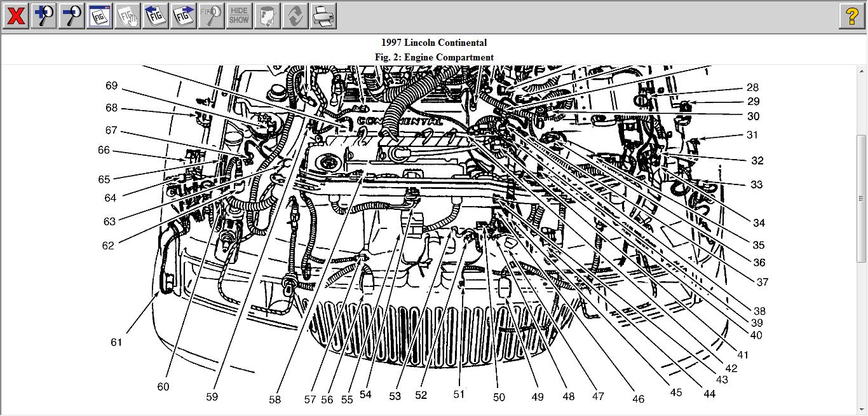Click the paint bucket icon
This screenshot has height=416, width=868.
[267, 16]
